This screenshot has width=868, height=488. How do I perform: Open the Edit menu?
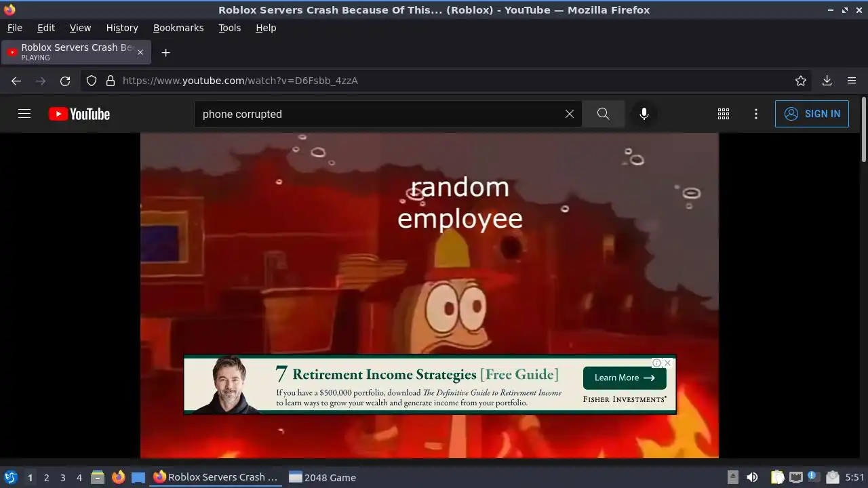coord(46,28)
